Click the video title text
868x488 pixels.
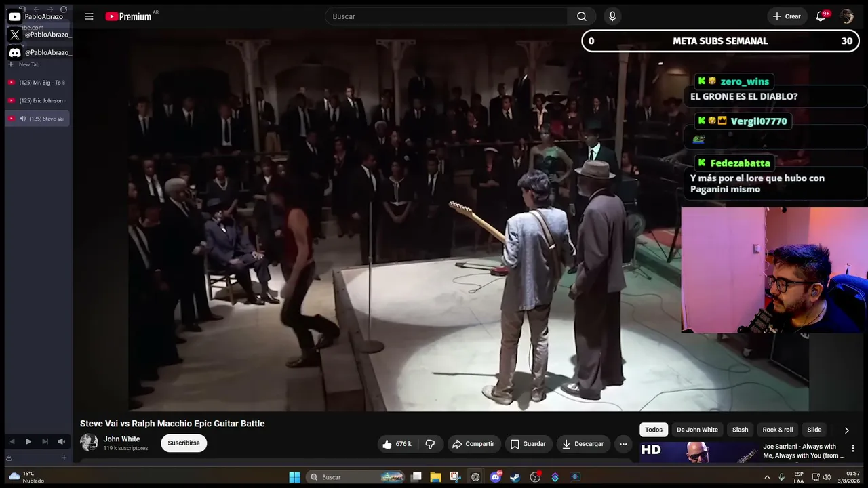tap(172, 424)
